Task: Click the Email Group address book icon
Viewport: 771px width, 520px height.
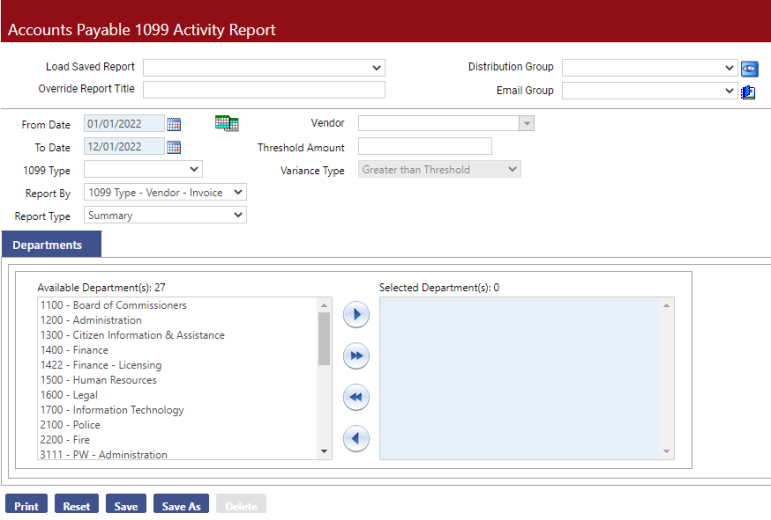Action: click(x=749, y=91)
